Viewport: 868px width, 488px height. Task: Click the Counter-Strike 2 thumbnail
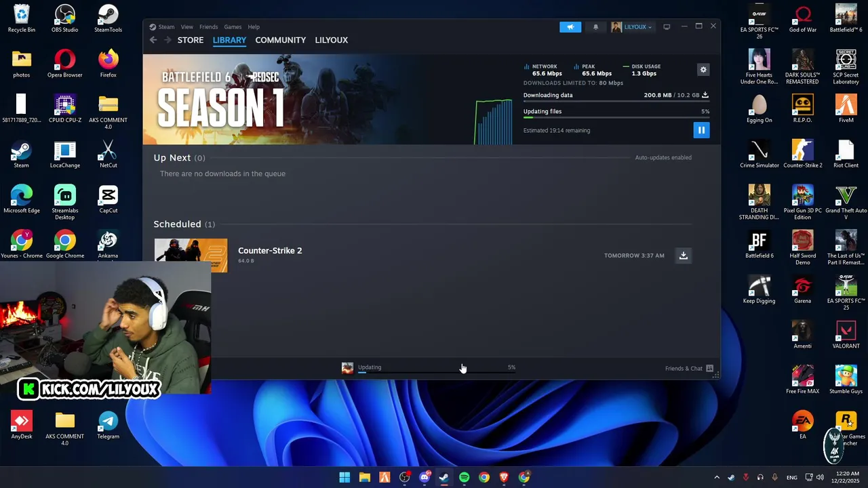click(191, 256)
